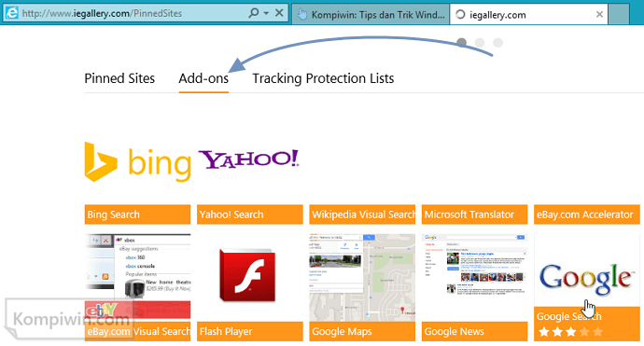Screen dimensions: 644x346
Task: Open the Microsoft Translator tile
Action: pyautogui.click(x=474, y=215)
